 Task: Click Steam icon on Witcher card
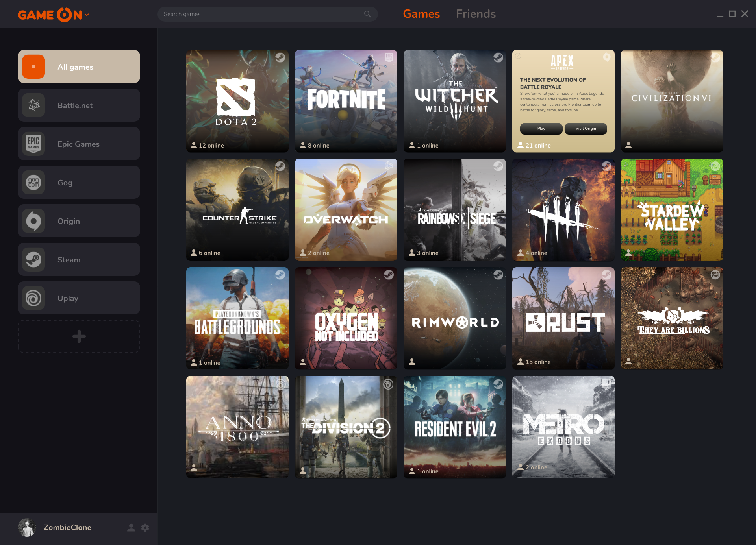point(498,58)
